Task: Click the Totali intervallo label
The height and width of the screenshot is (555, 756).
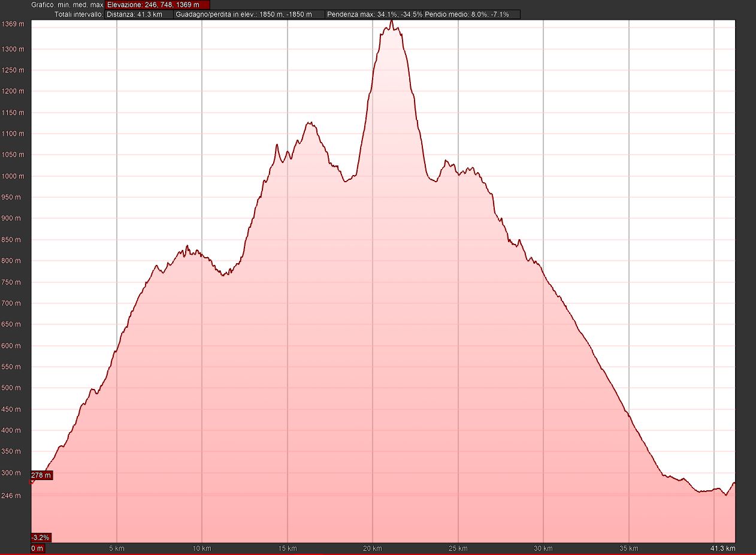Action: tap(78, 14)
